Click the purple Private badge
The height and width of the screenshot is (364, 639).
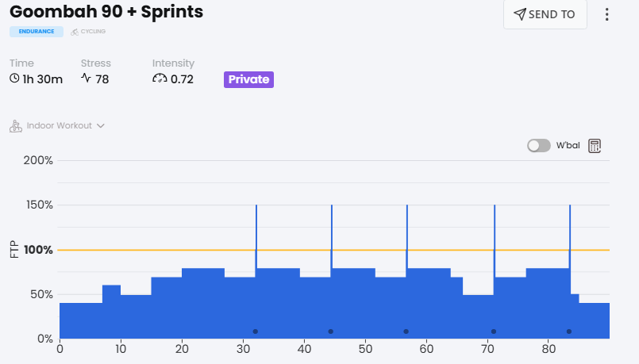[248, 79]
